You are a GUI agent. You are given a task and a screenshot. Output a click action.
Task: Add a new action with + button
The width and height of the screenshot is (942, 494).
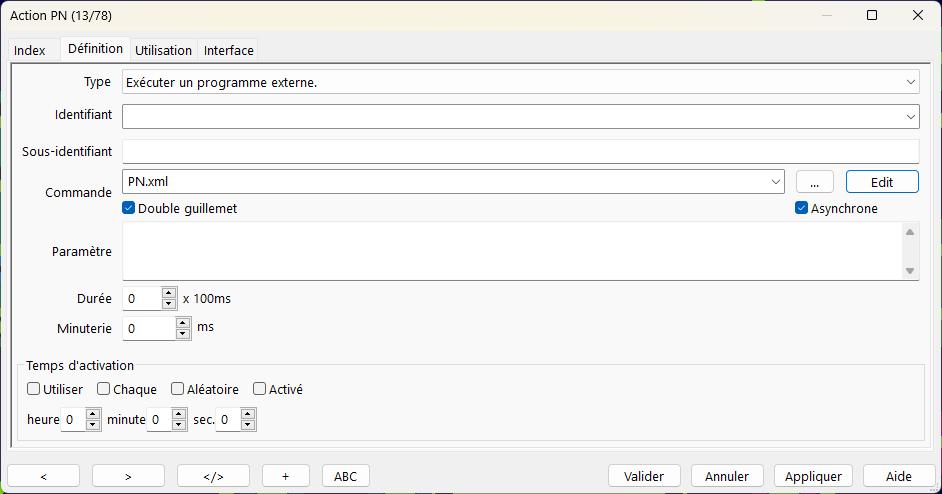click(x=285, y=476)
